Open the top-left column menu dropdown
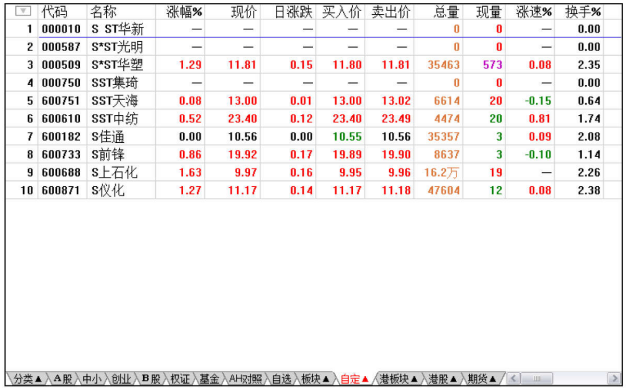The image size is (627, 391). pos(23,11)
